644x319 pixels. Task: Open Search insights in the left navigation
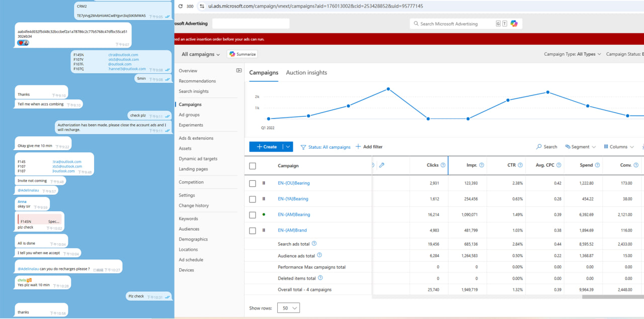[194, 91]
